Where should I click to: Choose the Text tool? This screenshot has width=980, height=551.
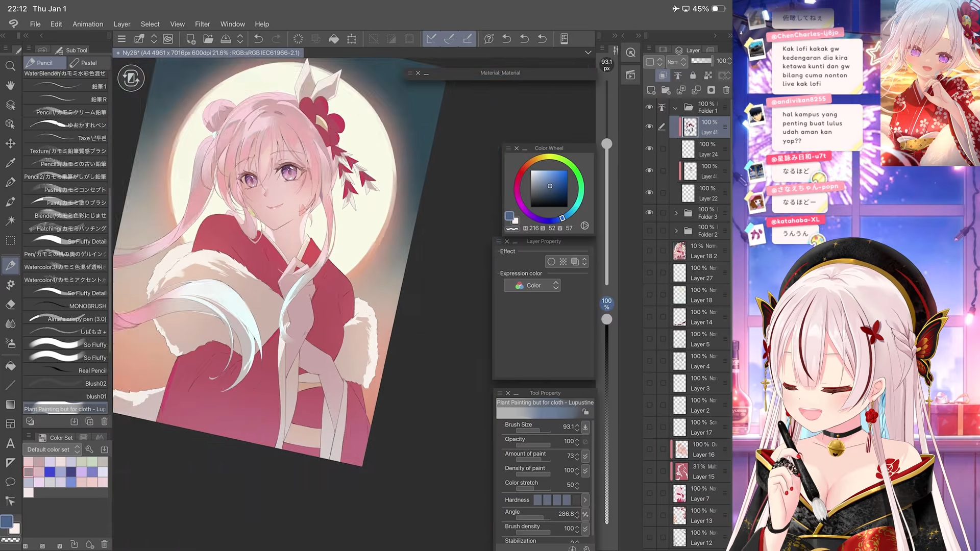[10, 443]
